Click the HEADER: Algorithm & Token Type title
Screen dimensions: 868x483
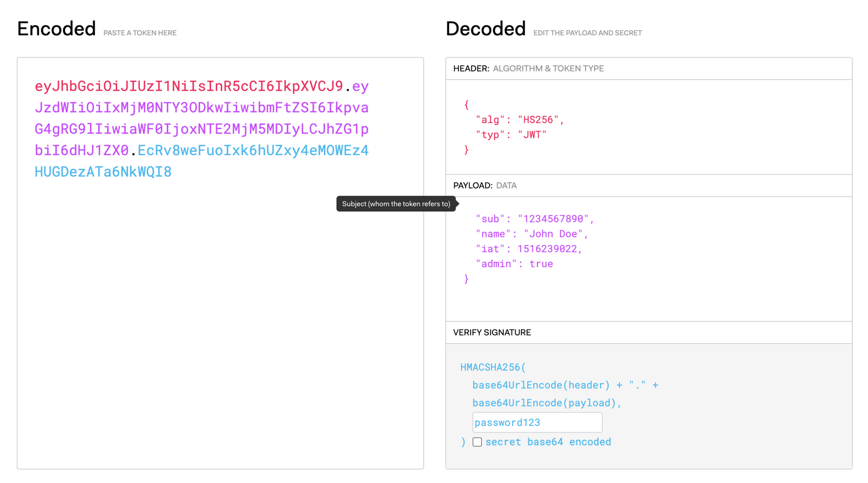pos(528,69)
